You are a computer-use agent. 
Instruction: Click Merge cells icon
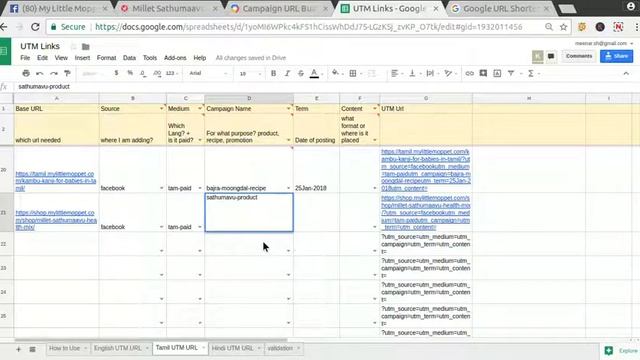click(372, 73)
